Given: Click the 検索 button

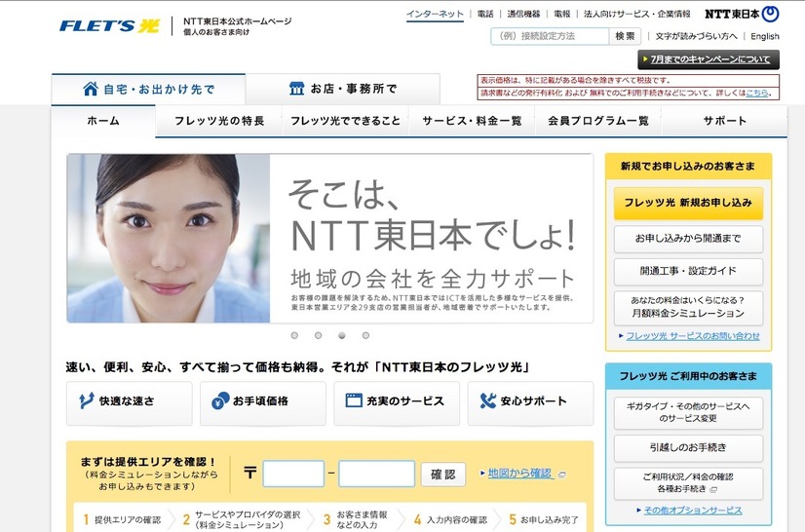Looking at the screenshot, I should pyautogui.click(x=625, y=36).
